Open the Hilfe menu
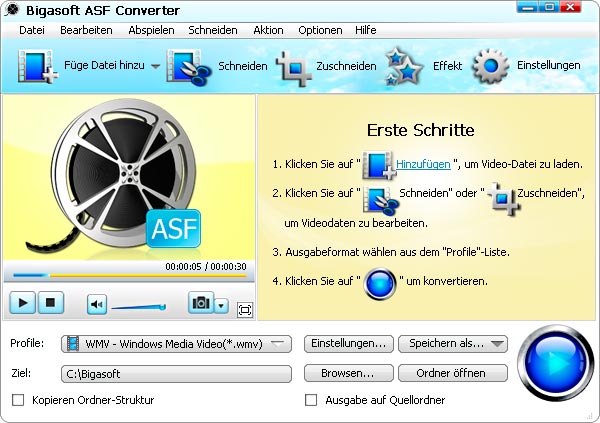The height and width of the screenshot is (423, 600). click(x=365, y=30)
